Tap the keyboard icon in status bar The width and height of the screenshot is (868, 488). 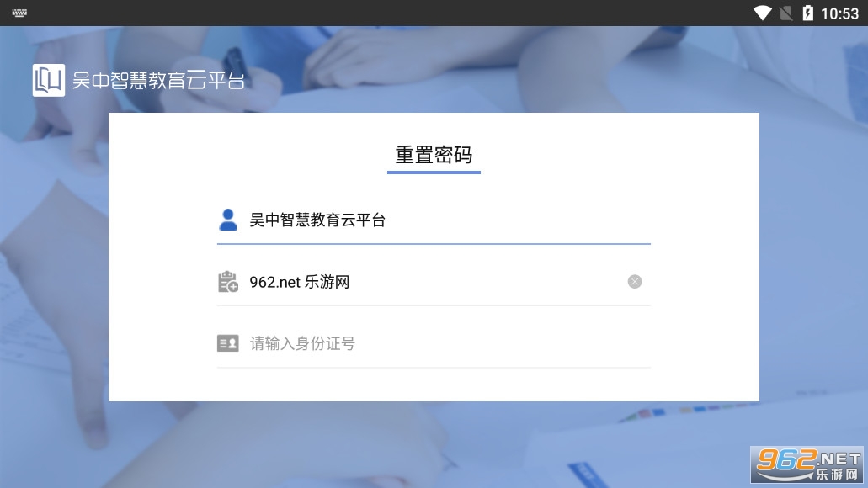[19, 13]
